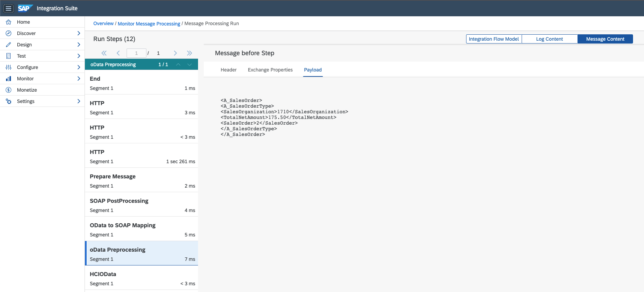Expand the Configure menu chevron
Screen dimensions: 644x292
[x=79, y=67]
